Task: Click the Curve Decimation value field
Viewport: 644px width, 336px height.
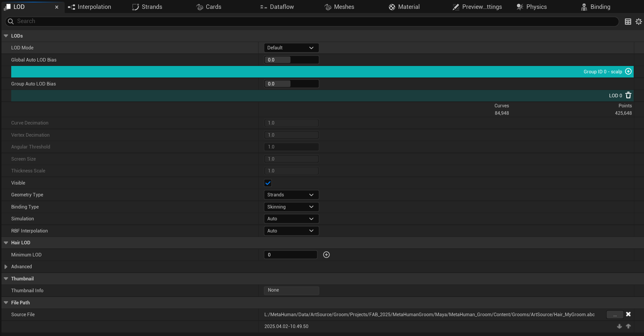Action: 291,123
